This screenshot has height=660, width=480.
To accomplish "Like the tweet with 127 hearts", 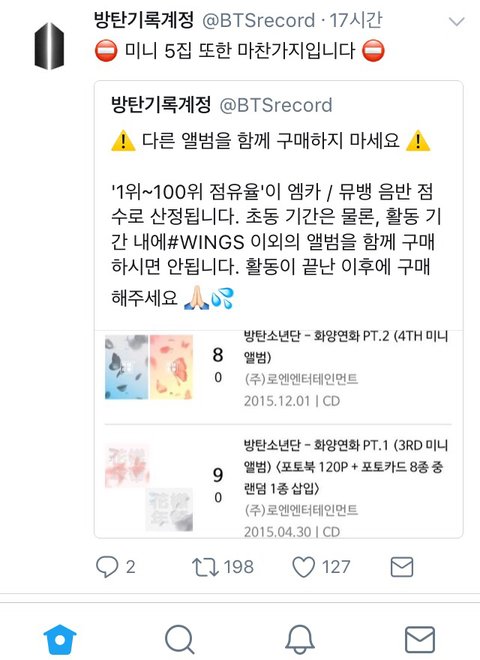I will coord(304,567).
